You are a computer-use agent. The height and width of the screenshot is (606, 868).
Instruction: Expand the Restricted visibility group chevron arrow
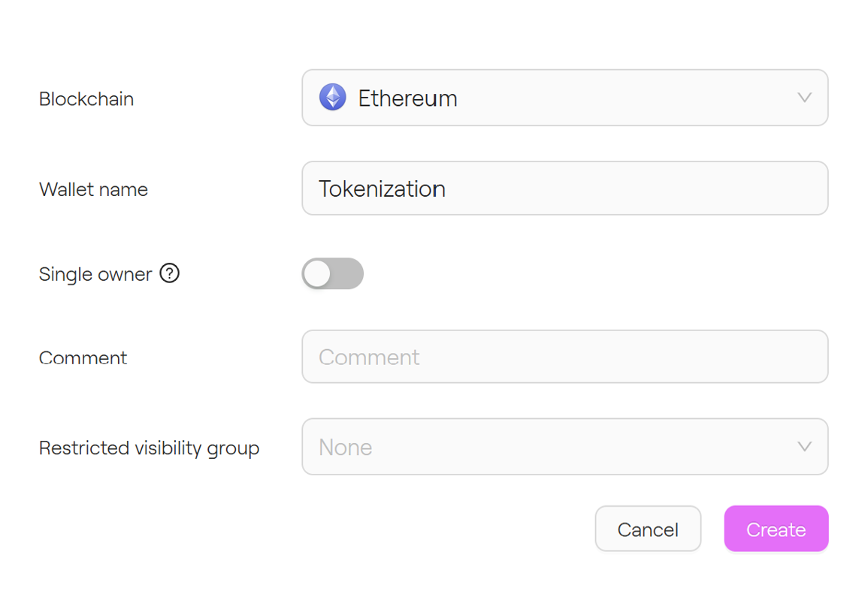[x=804, y=447]
